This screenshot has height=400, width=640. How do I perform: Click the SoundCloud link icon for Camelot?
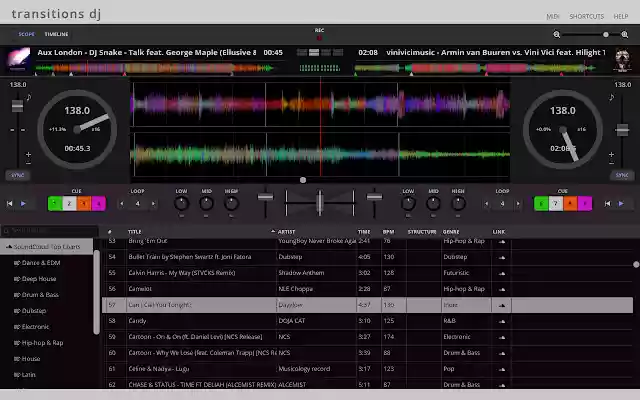coord(501,288)
